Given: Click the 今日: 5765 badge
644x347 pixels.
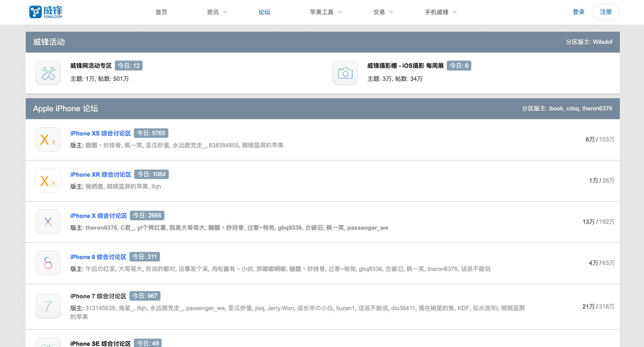Looking at the screenshot, I should 151,133.
